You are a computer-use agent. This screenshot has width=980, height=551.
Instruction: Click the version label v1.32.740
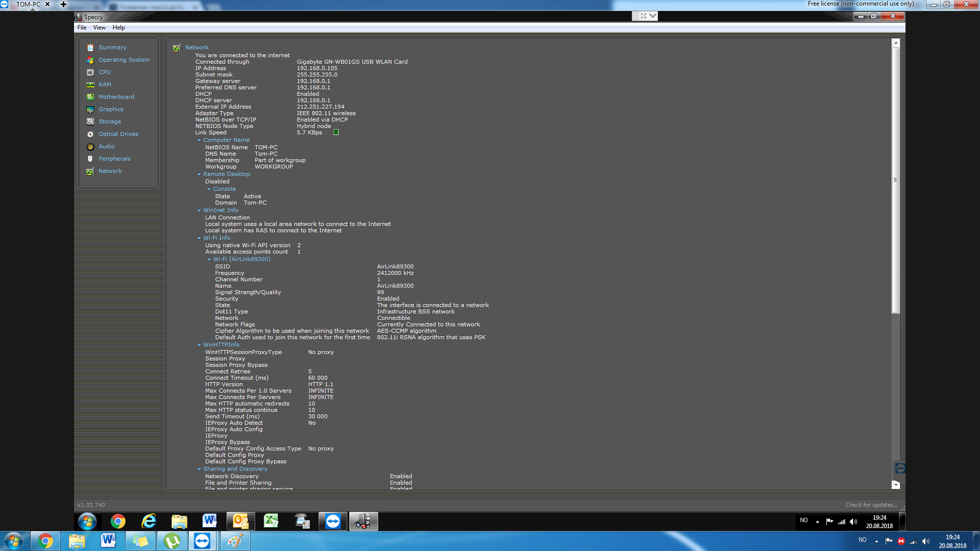(91, 505)
